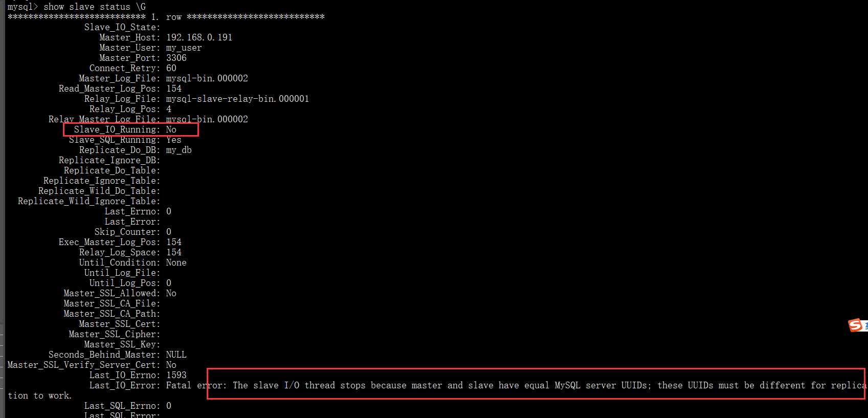Click the Relay_Log_Space value 154
The width and height of the screenshot is (868, 418).
(x=173, y=252)
